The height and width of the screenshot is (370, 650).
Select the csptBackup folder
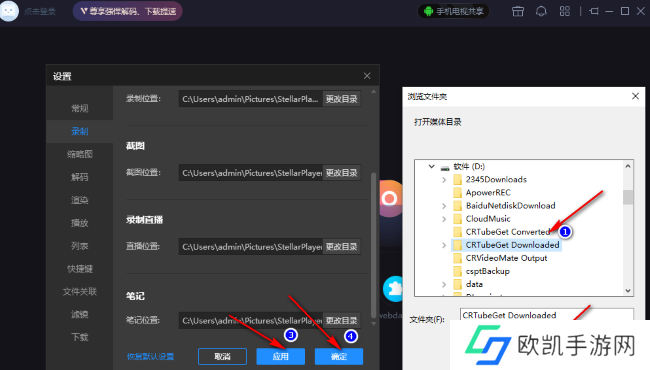click(x=488, y=271)
